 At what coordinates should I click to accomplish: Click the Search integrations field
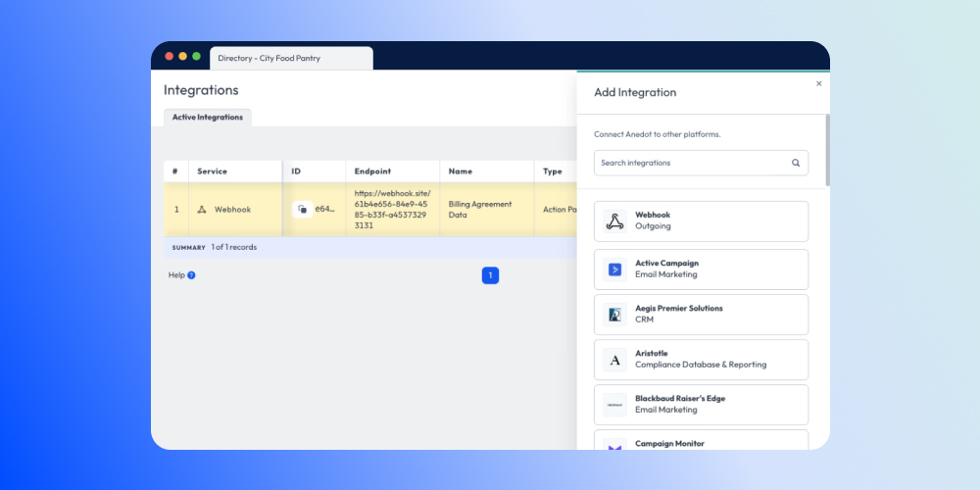[x=701, y=163]
